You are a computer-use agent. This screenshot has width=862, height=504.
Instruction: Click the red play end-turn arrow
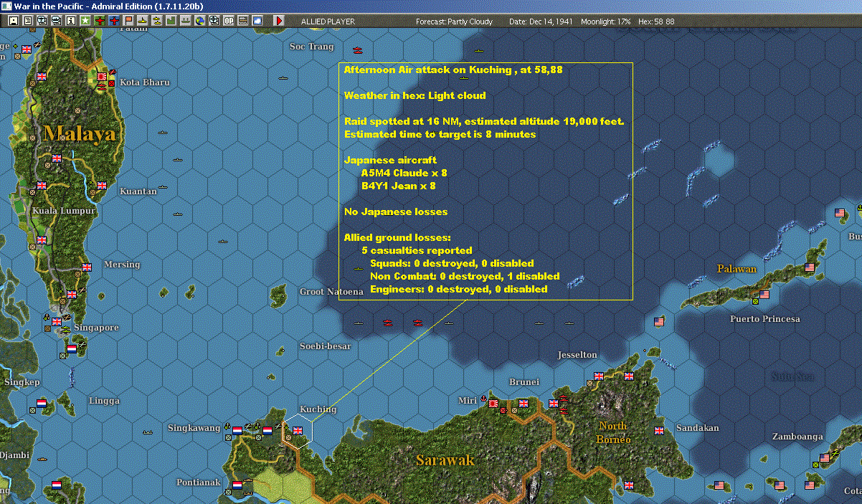click(x=279, y=21)
